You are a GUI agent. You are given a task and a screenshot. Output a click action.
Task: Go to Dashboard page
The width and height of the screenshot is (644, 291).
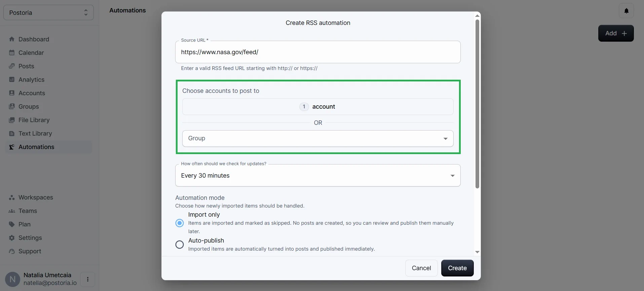[49, 39]
